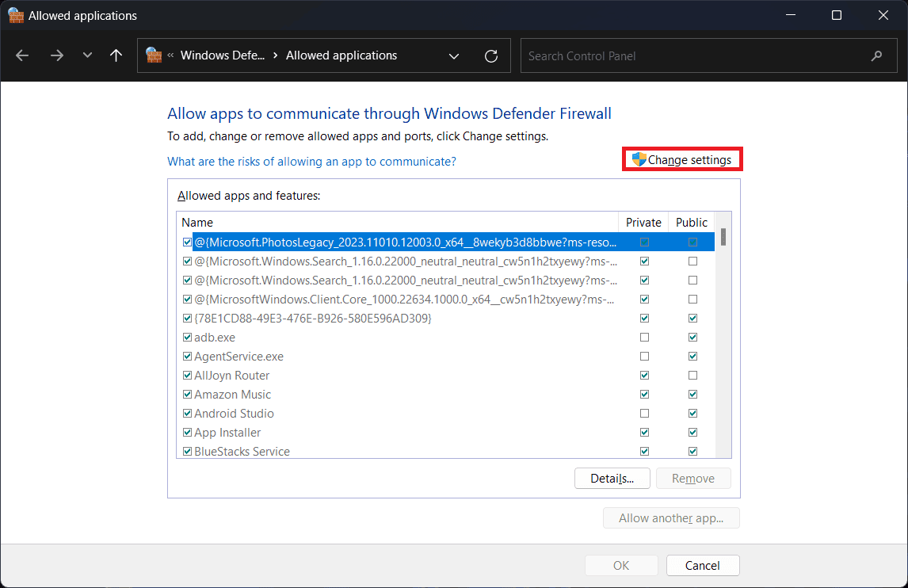The height and width of the screenshot is (588, 908).
Task: Click the Windows Defe... breadcrumb
Action: click(x=223, y=55)
